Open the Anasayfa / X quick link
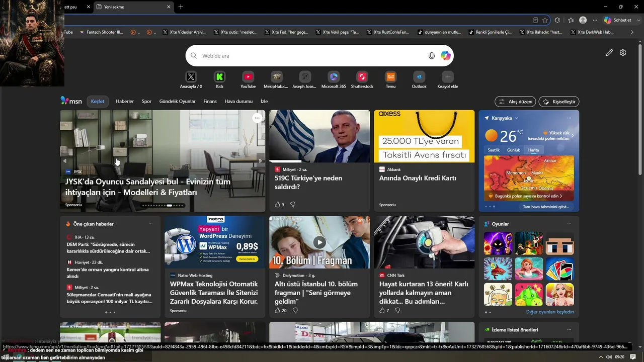Image resolution: width=644 pixels, height=362 pixels. point(191,79)
